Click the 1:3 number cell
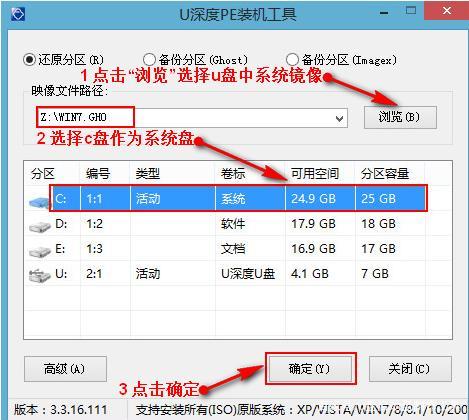The image size is (469, 420). pos(94,249)
